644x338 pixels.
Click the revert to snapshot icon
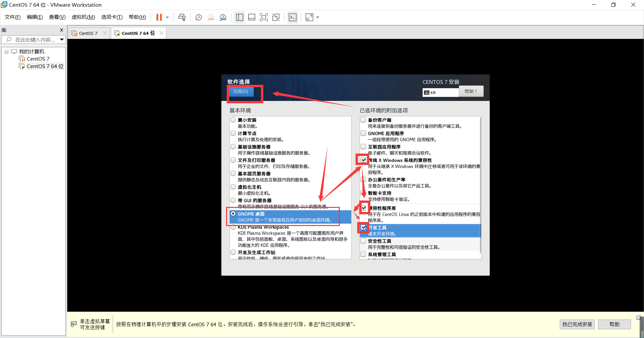pos(211,17)
